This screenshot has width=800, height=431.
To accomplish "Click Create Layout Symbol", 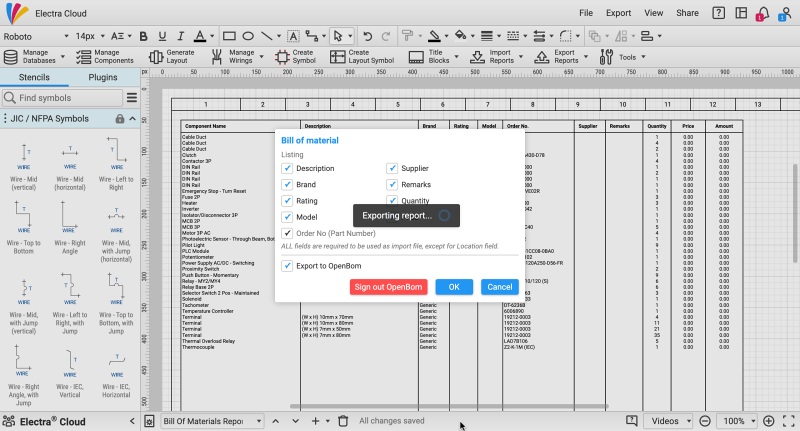I will pos(362,57).
